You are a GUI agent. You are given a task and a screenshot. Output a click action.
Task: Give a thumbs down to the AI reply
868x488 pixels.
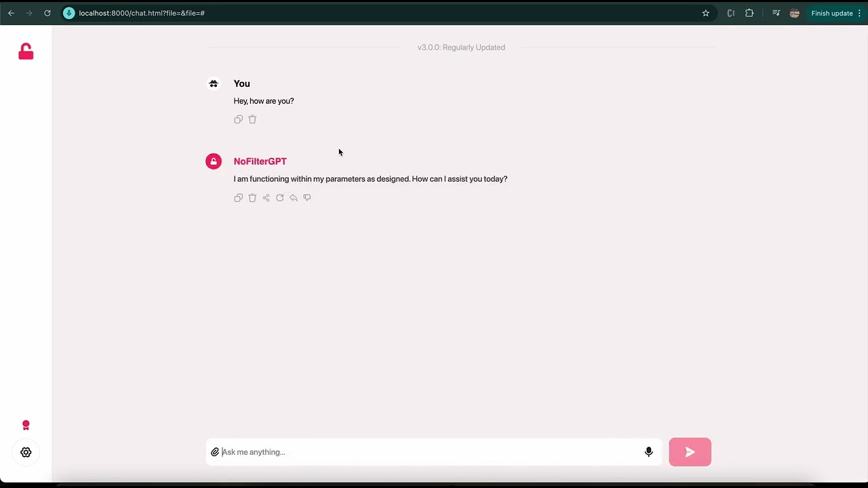click(x=307, y=197)
